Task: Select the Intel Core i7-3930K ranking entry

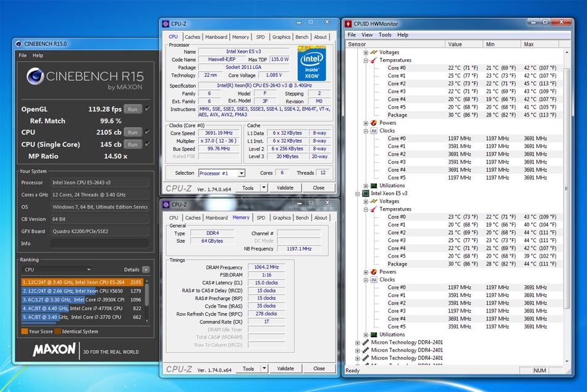Action: 82,299
